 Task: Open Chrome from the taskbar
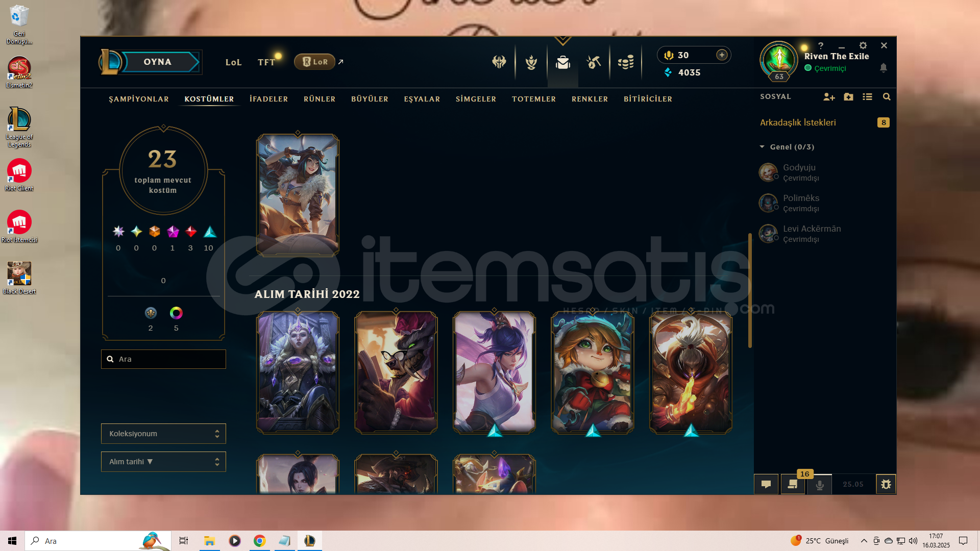[x=260, y=541]
